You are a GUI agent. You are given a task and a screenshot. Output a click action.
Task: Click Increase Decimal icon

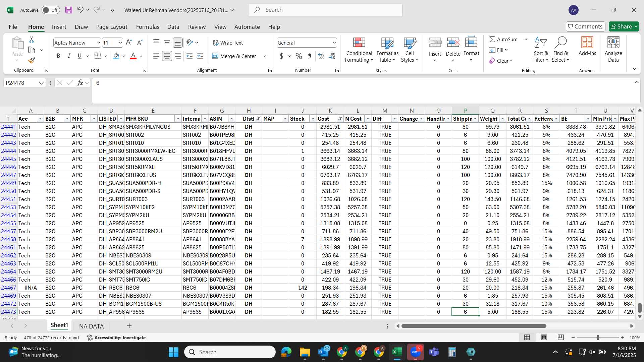pyautogui.click(x=321, y=56)
